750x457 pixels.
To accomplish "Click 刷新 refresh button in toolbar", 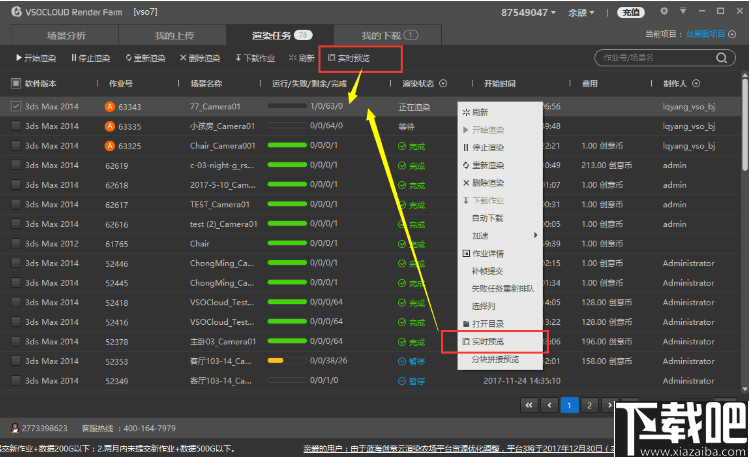I will pyautogui.click(x=302, y=58).
